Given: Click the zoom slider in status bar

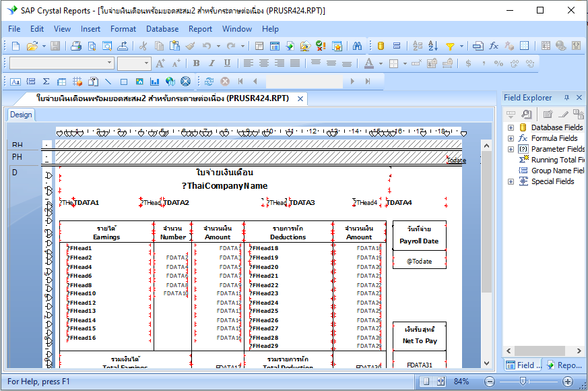Looking at the screenshot, I should [522, 382].
